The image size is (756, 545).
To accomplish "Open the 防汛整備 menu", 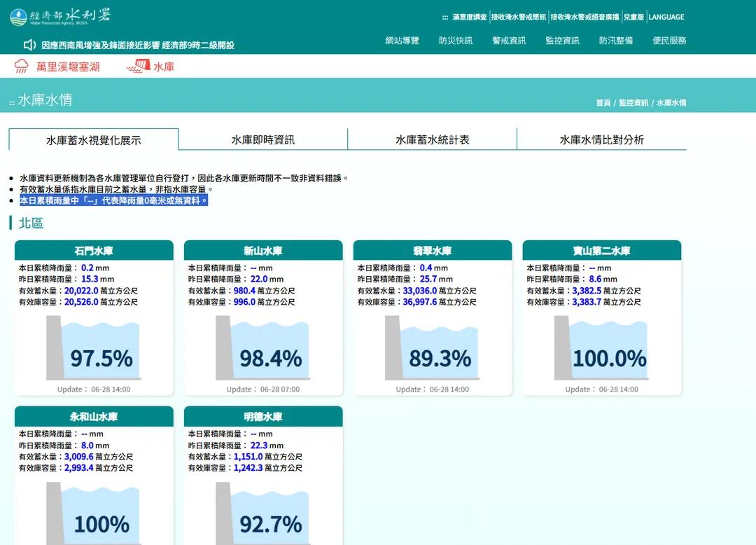I will click(x=616, y=41).
